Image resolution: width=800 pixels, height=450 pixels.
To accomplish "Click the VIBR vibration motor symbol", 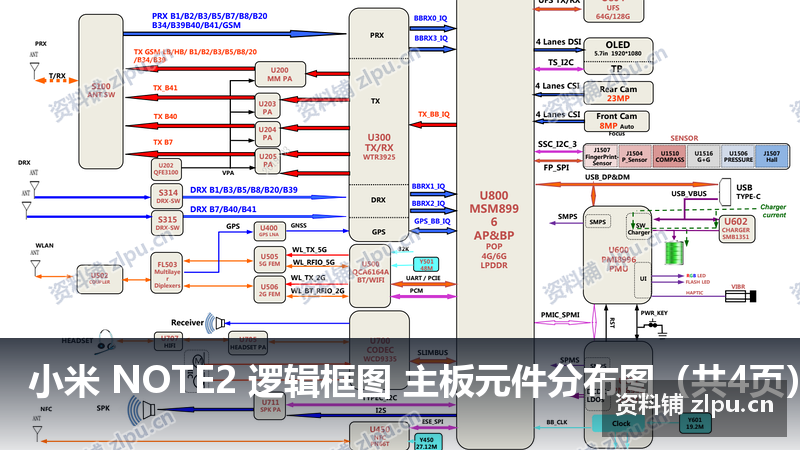I will [x=741, y=296].
